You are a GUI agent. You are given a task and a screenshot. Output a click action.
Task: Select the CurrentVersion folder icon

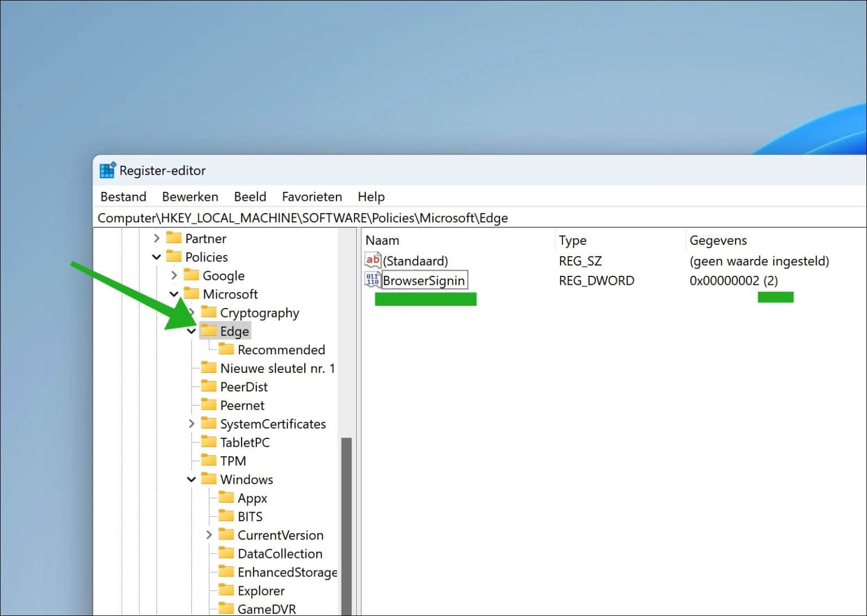(x=226, y=534)
